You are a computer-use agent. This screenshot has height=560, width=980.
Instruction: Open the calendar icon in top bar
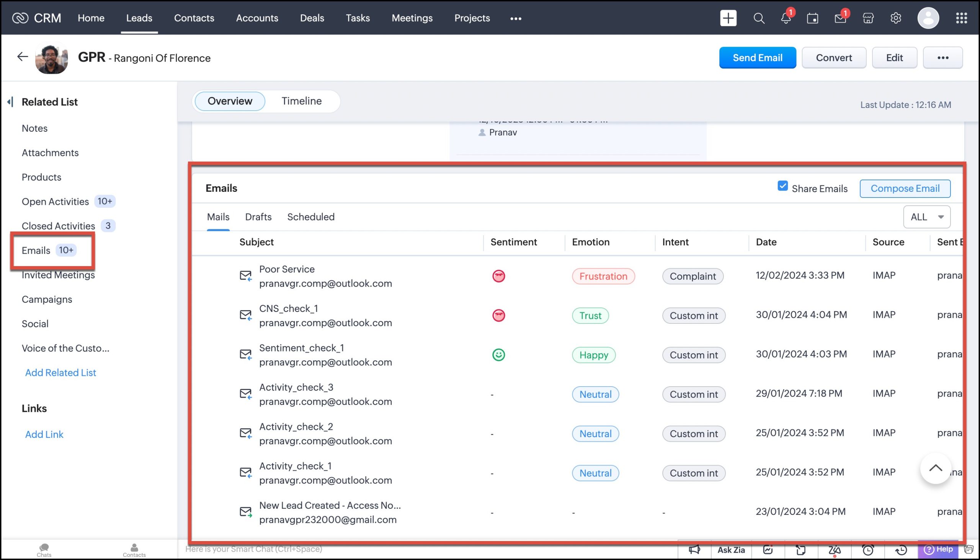812,18
